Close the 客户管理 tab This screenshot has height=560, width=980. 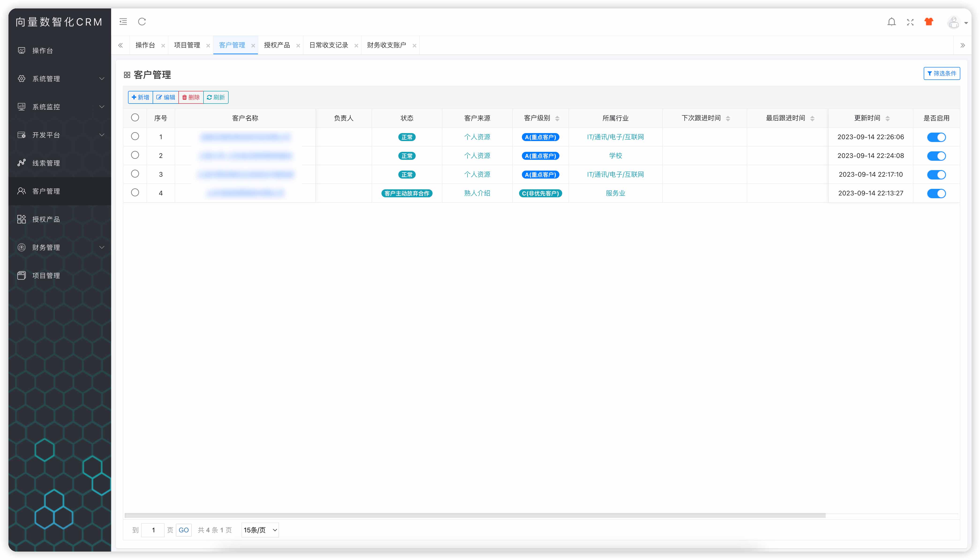pos(253,46)
